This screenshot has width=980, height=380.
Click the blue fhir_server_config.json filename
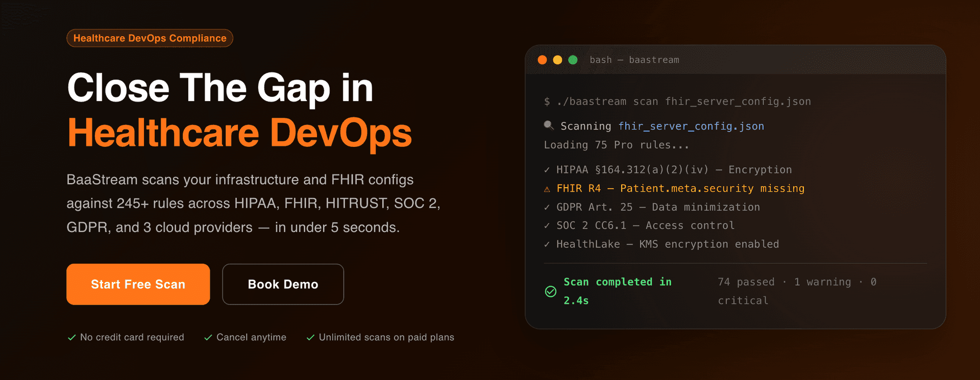tap(691, 126)
